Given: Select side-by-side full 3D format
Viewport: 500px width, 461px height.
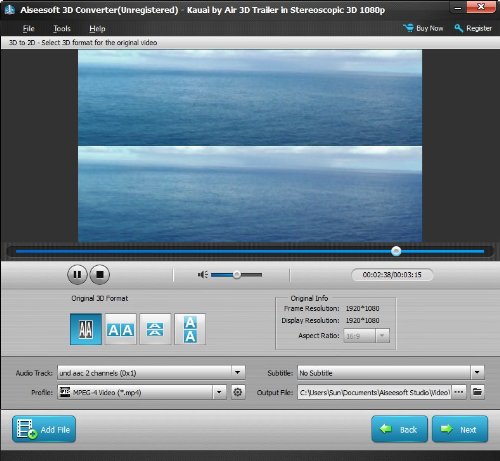Looking at the screenshot, I should point(120,329).
